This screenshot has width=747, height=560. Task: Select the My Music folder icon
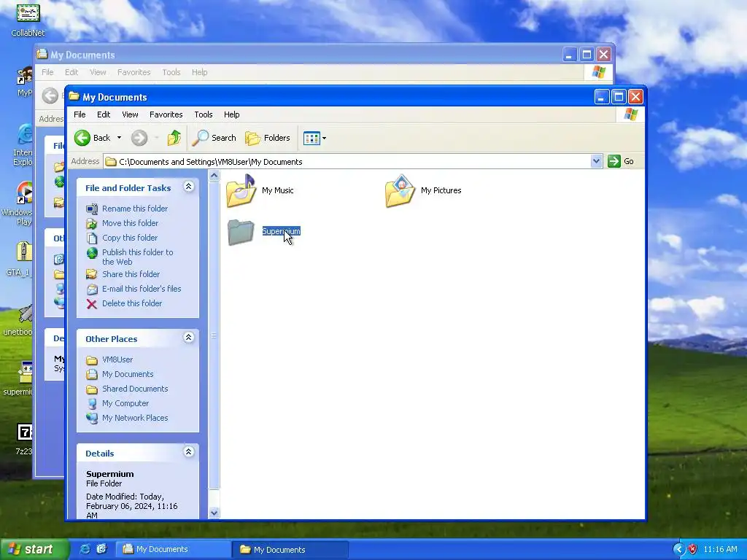click(x=241, y=190)
